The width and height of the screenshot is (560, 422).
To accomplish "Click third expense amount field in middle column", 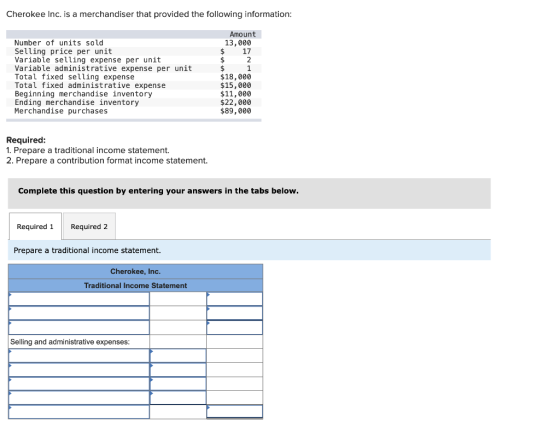I will pyautogui.click(x=178, y=383).
